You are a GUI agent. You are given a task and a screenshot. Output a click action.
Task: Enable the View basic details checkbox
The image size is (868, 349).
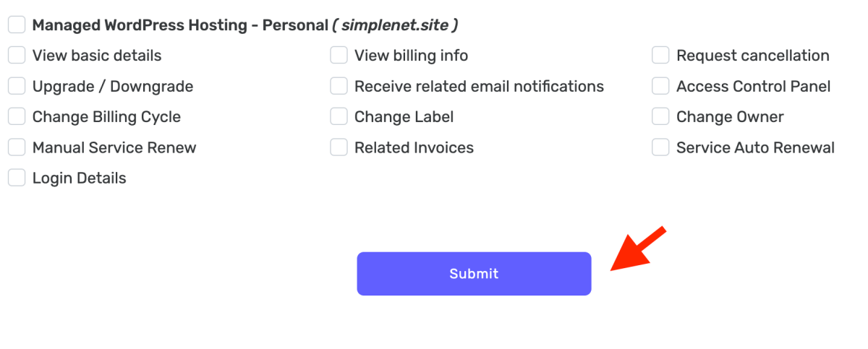click(17, 56)
